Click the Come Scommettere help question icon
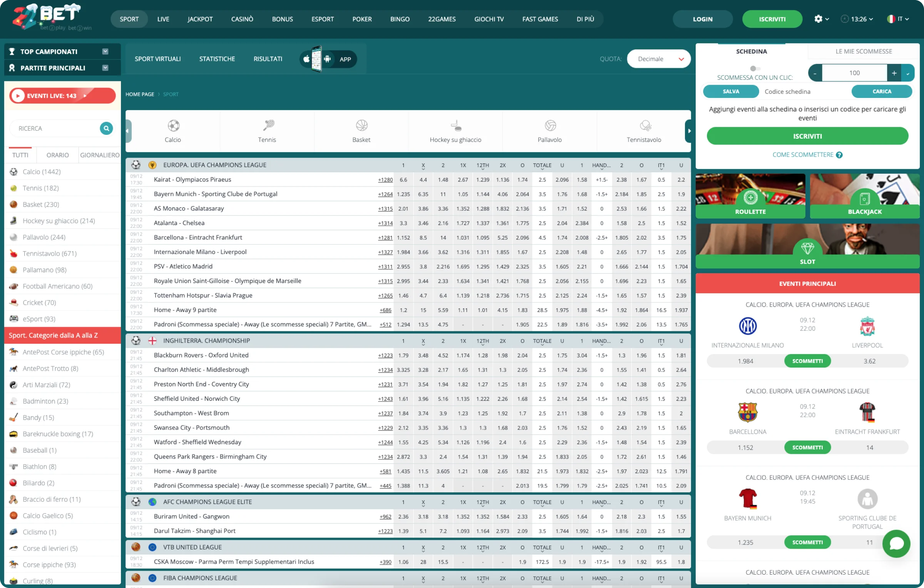The width and height of the screenshot is (924, 588). click(839, 155)
